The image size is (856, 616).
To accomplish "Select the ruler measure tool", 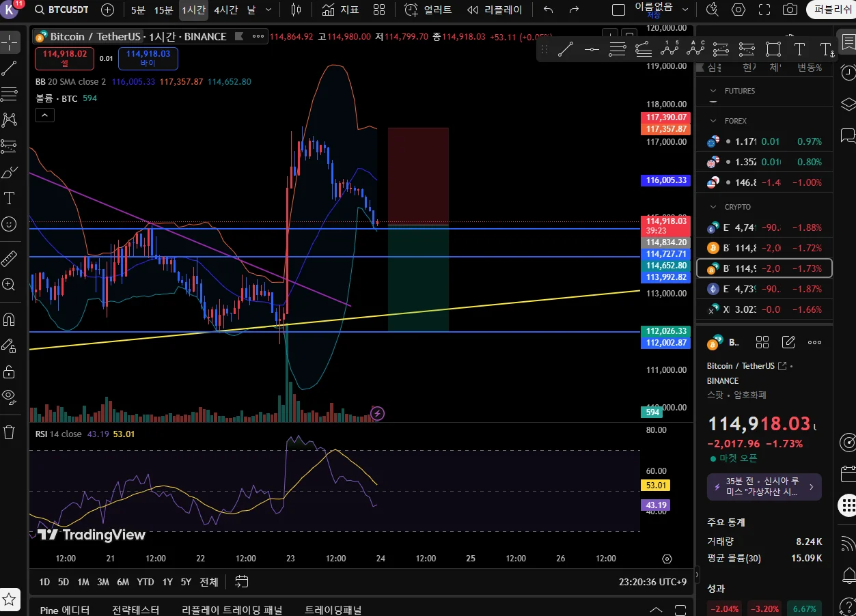I will 10,259.
